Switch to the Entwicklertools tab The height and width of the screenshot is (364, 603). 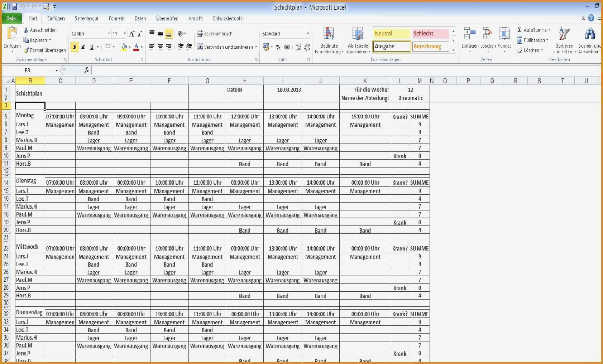click(x=228, y=19)
